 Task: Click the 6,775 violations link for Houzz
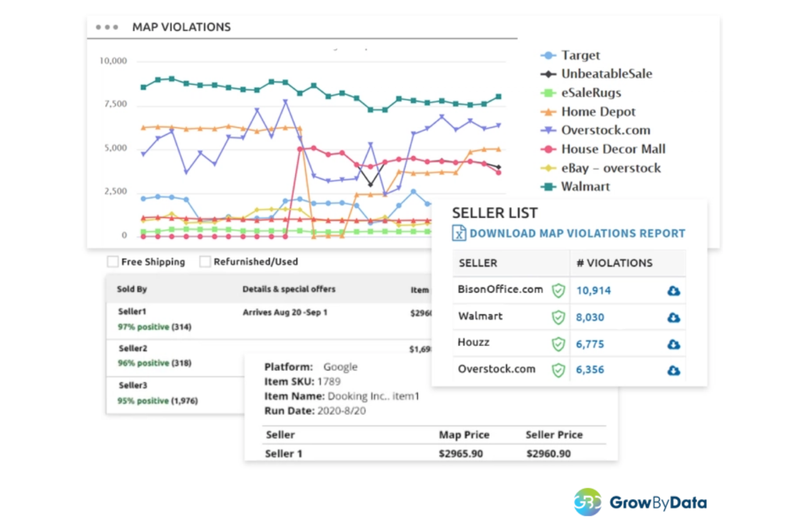coord(590,344)
